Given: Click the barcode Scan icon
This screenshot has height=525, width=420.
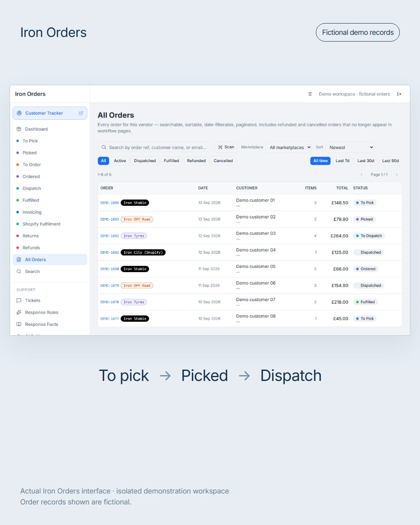Looking at the screenshot, I should click(220, 147).
